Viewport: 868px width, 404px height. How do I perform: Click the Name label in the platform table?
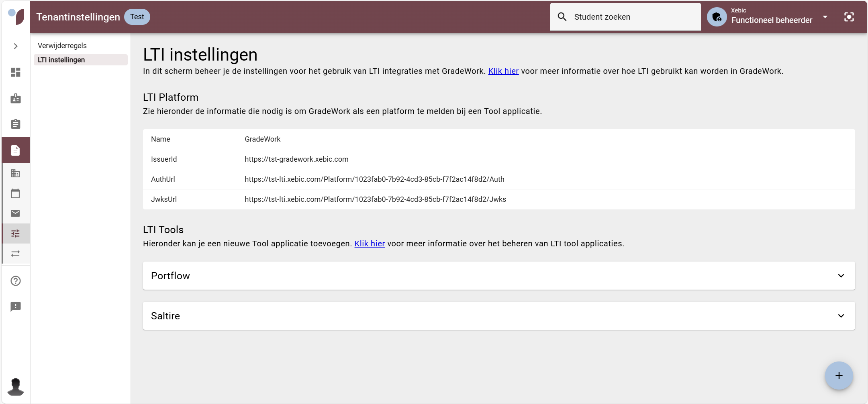pos(161,139)
